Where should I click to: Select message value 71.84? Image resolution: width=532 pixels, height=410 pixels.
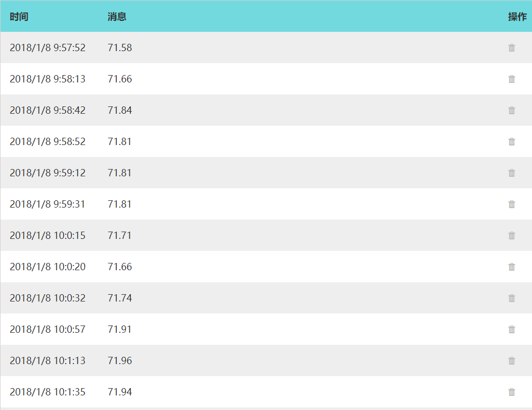(x=120, y=110)
